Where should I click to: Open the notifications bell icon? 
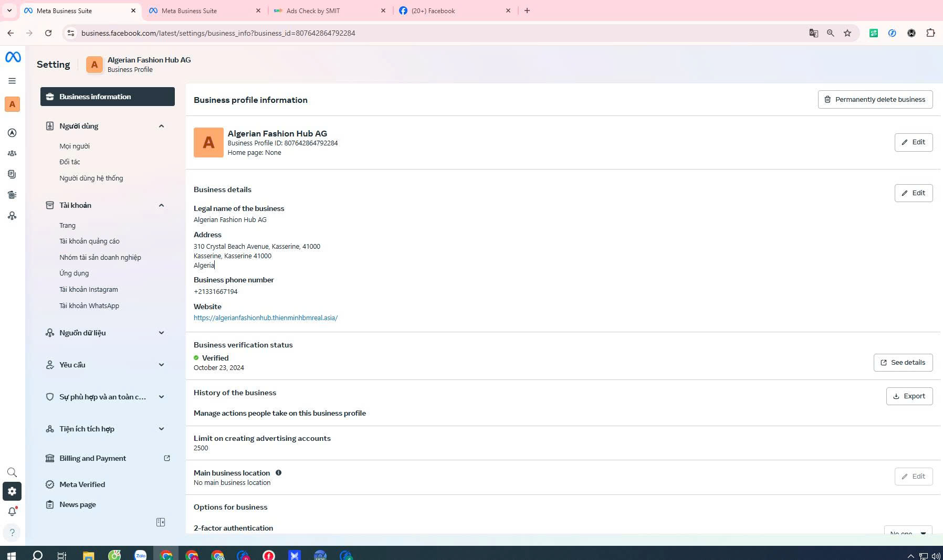coord(12,512)
